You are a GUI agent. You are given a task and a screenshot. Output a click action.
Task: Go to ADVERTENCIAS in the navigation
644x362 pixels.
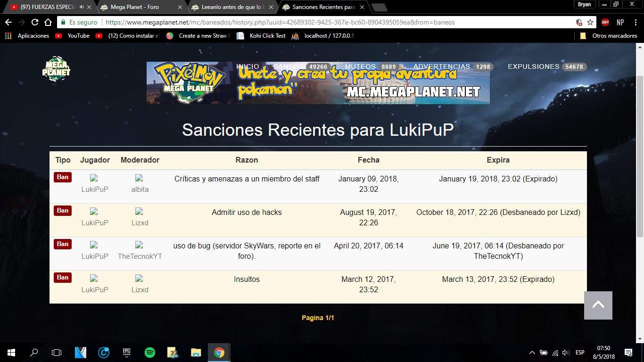[x=442, y=67]
